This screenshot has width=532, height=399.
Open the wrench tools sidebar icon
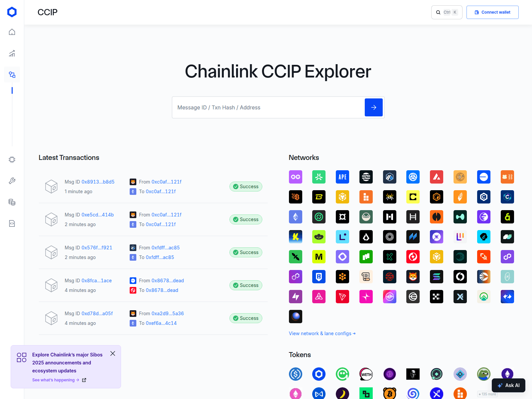12,181
